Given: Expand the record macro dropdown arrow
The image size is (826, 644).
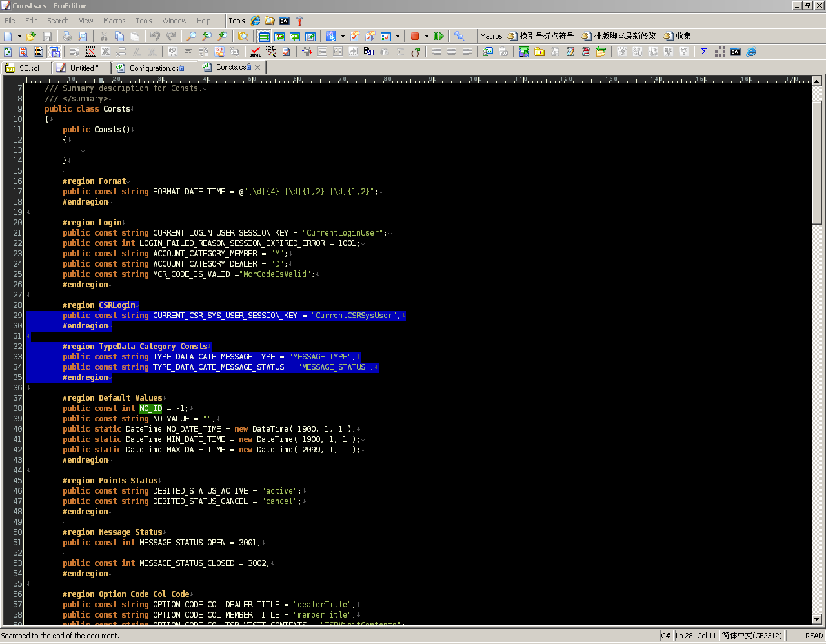Looking at the screenshot, I should pyautogui.click(x=427, y=36).
